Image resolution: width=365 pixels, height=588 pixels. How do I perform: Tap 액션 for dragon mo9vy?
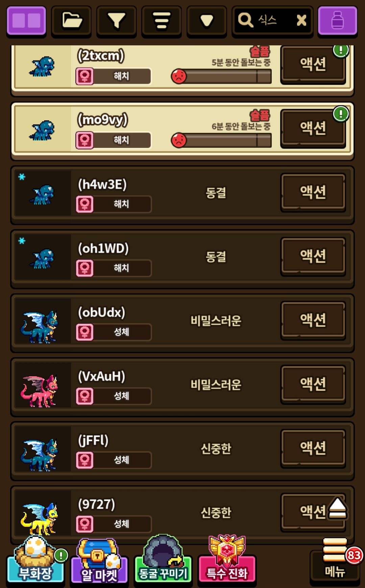[313, 128]
